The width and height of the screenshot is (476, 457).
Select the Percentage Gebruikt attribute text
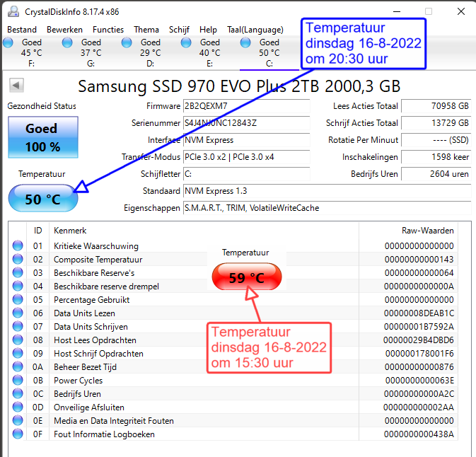pyautogui.click(x=92, y=300)
